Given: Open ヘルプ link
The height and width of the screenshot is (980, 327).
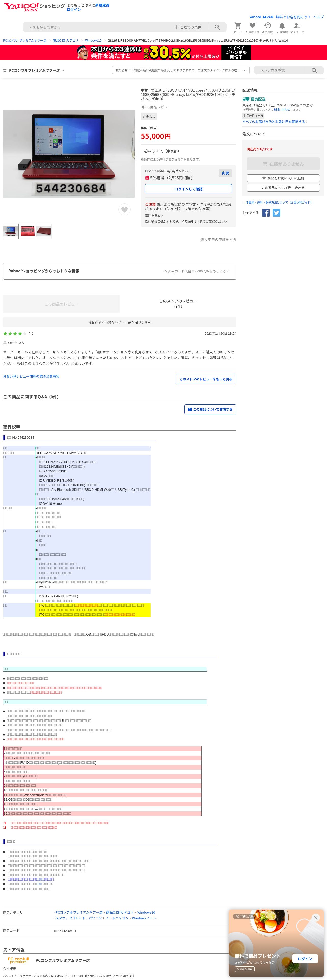Looking at the screenshot, I should pyautogui.click(x=319, y=17).
